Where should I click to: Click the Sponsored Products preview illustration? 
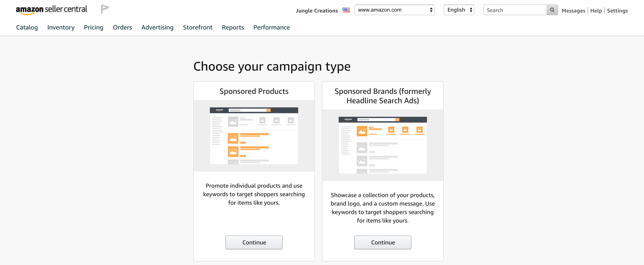pyautogui.click(x=254, y=136)
